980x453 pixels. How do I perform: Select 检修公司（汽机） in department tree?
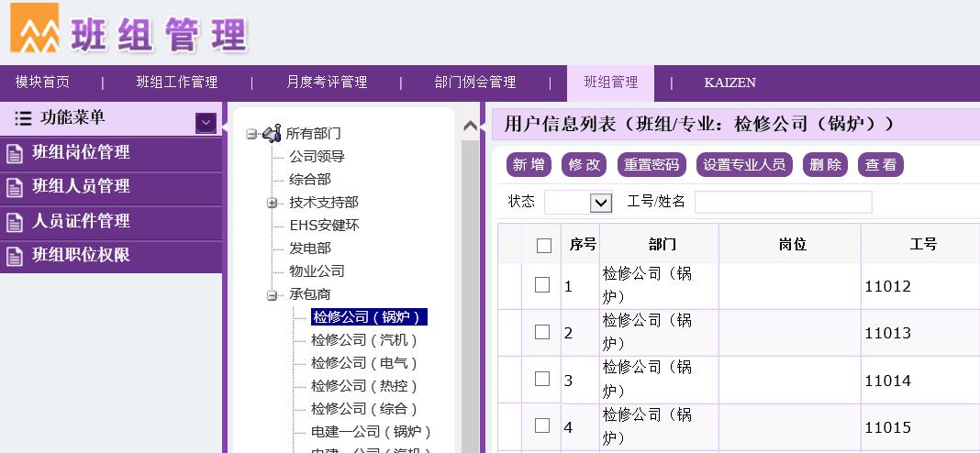364,340
